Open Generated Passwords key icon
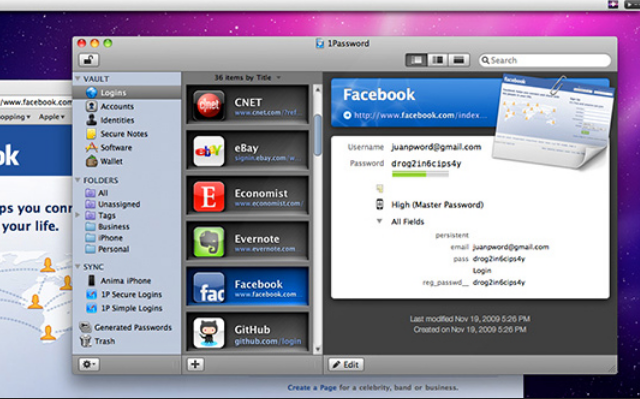Image resolution: width=640 pixels, height=399 pixels. pos(85,327)
